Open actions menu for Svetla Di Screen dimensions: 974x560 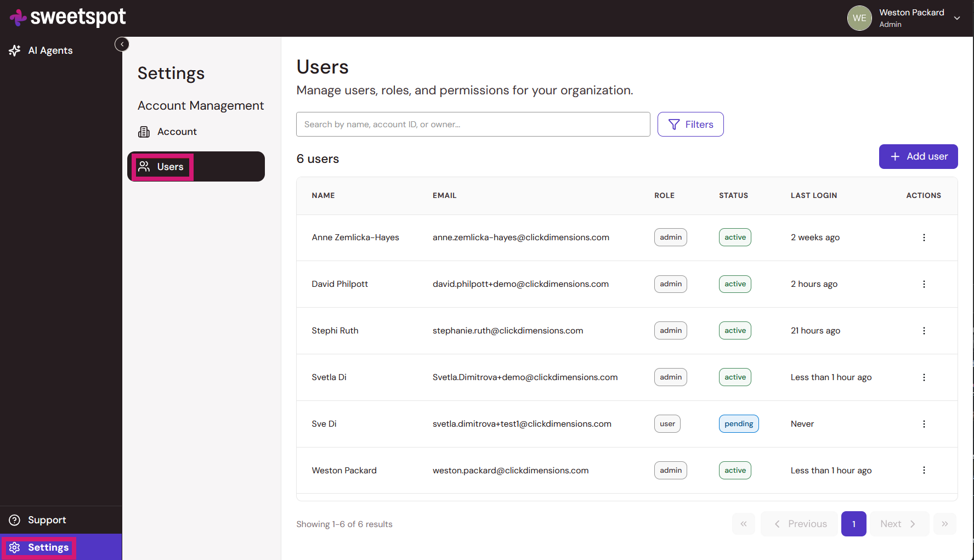coord(924,377)
